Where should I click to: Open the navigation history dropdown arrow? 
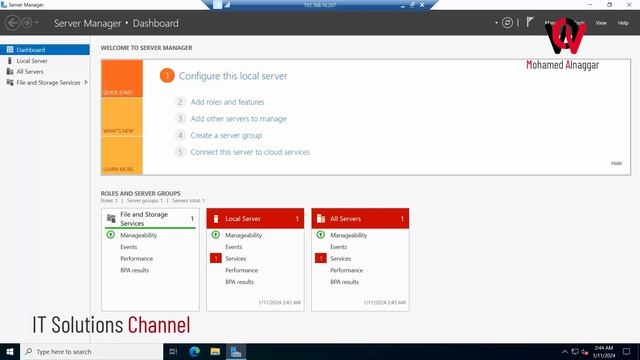(x=36, y=23)
